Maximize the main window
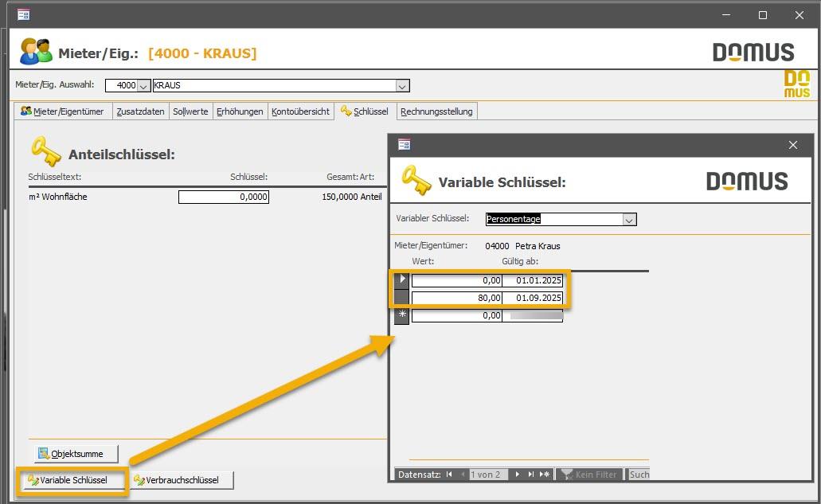 coord(763,15)
